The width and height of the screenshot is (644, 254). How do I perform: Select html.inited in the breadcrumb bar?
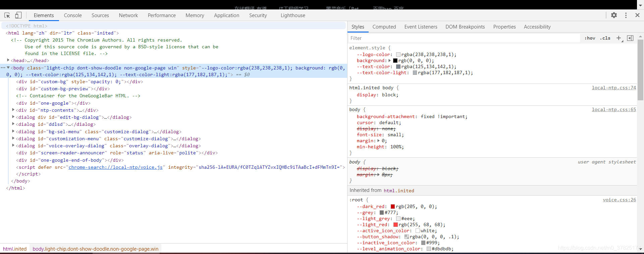pyautogui.click(x=15, y=249)
